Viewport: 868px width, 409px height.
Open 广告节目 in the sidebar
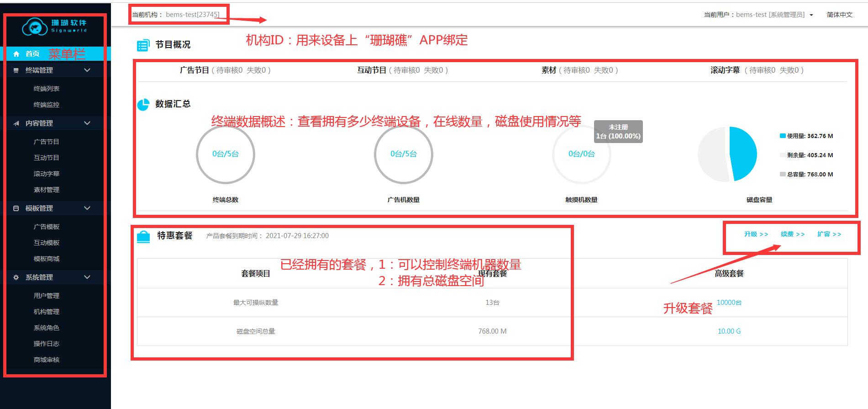[x=47, y=142]
